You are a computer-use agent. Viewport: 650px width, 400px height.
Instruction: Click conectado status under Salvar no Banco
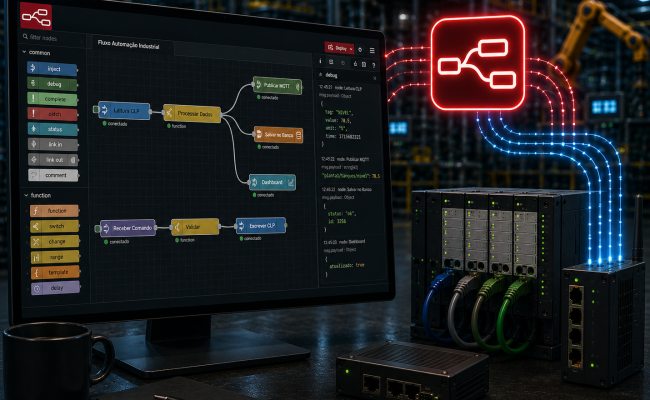click(268, 147)
